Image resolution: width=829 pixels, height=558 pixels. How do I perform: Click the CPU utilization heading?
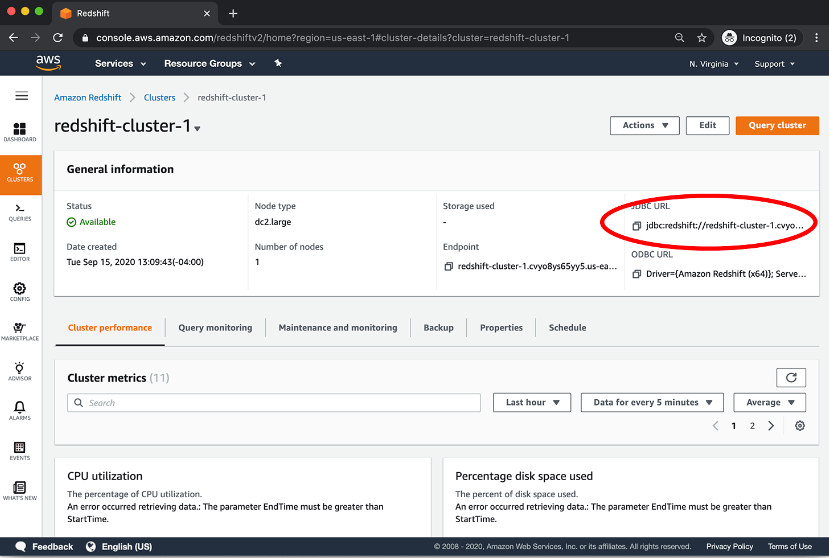(x=105, y=476)
